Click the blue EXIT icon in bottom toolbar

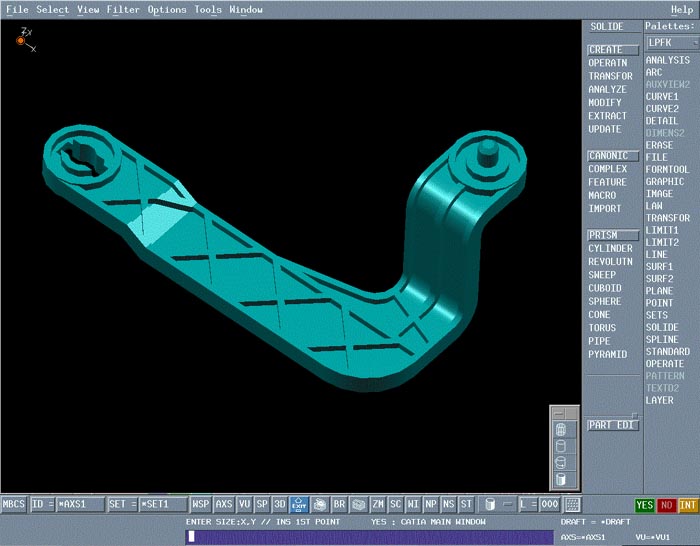(x=299, y=505)
